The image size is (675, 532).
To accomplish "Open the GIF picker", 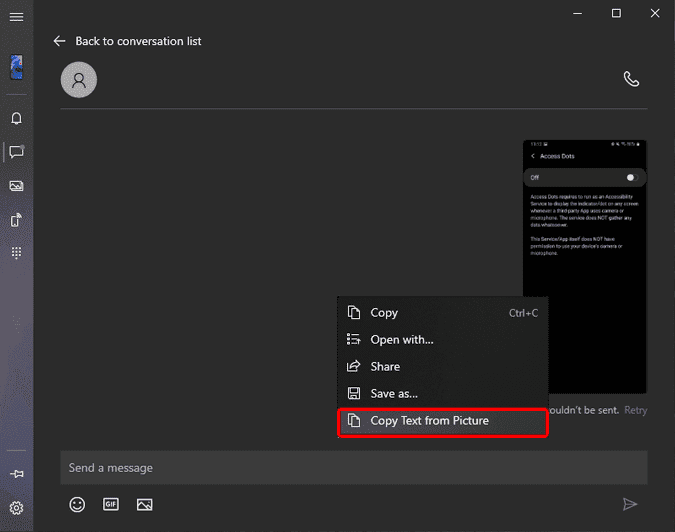I will point(111,505).
